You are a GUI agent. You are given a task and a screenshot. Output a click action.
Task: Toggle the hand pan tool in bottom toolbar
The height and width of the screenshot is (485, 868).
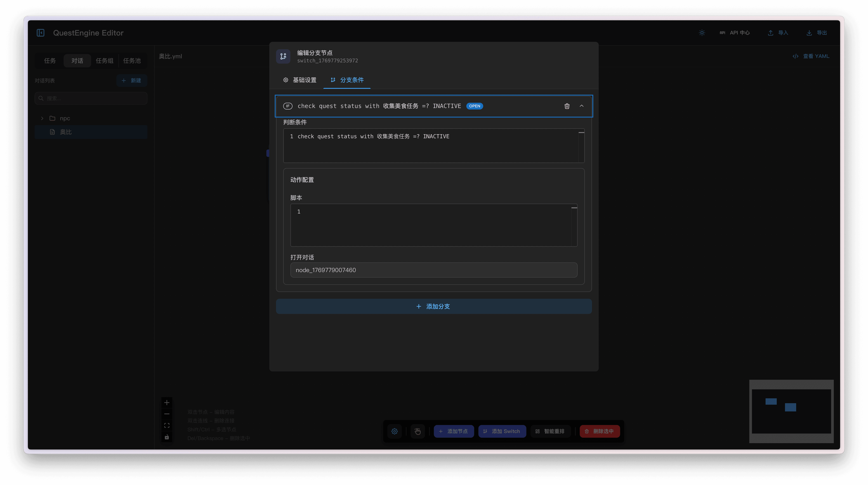417,431
